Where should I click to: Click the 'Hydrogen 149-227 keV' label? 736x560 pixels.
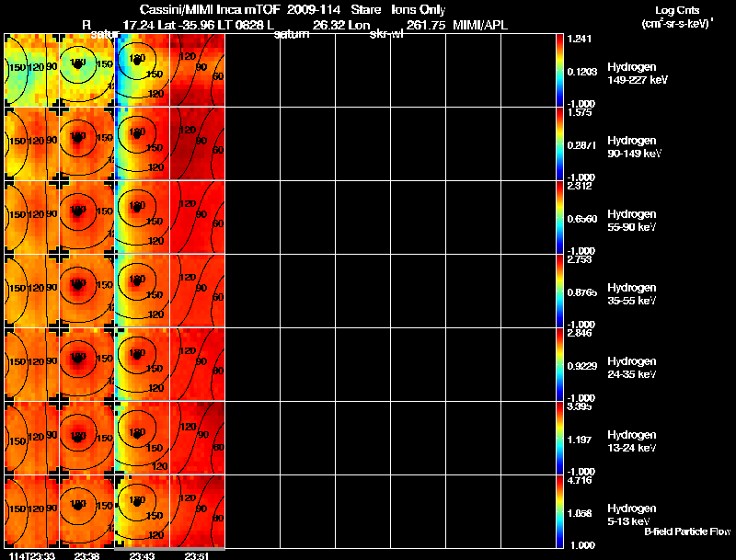point(638,74)
